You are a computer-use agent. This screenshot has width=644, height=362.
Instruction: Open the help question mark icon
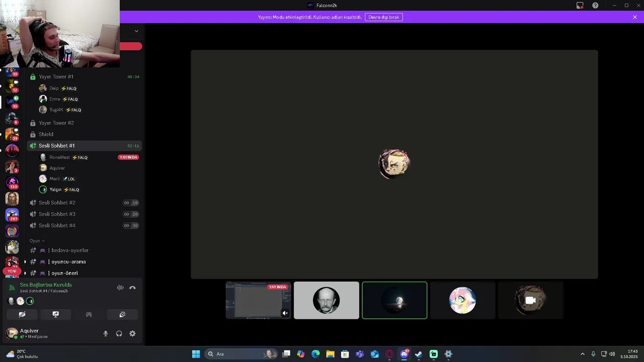pyautogui.click(x=595, y=6)
